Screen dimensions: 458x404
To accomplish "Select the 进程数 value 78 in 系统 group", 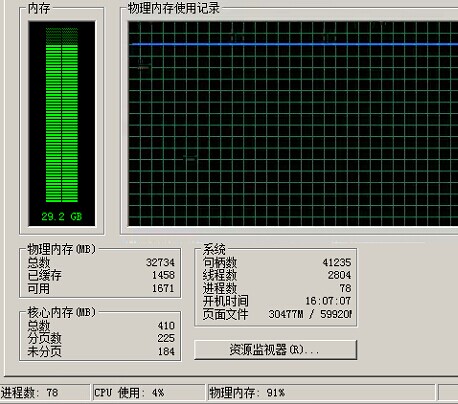I will point(345,288).
